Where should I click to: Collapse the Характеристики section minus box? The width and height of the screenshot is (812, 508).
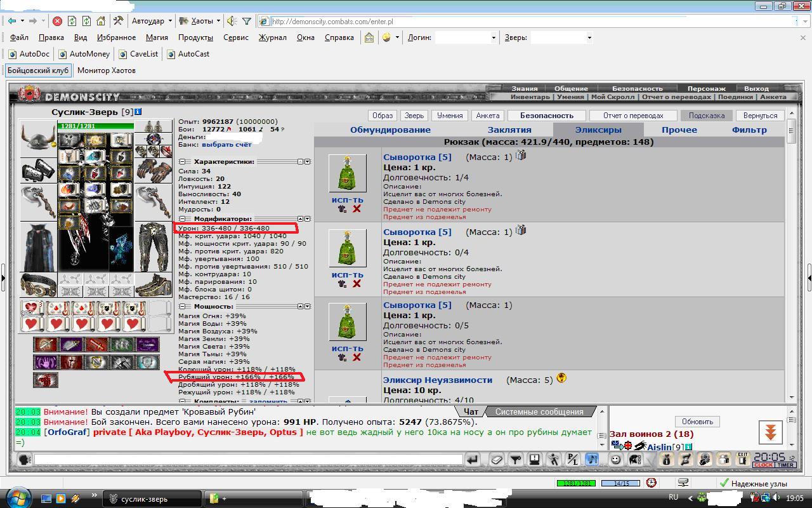[x=183, y=162]
